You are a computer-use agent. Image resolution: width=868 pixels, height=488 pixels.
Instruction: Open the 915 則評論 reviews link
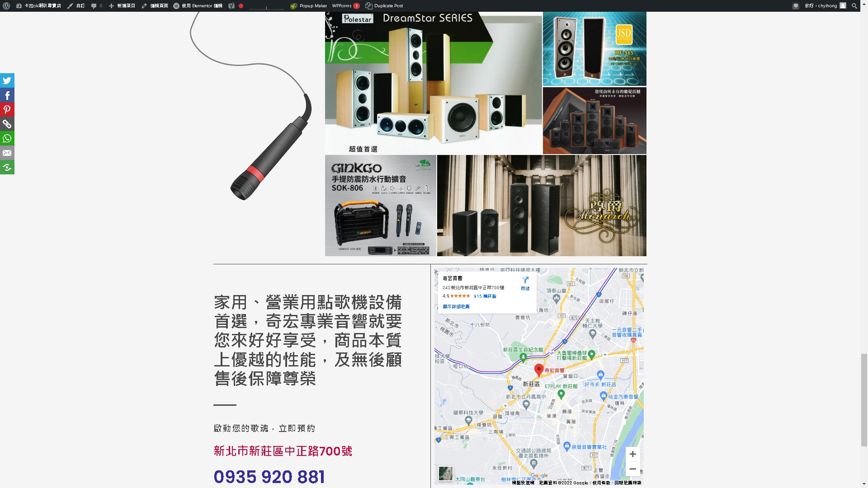(x=485, y=296)
